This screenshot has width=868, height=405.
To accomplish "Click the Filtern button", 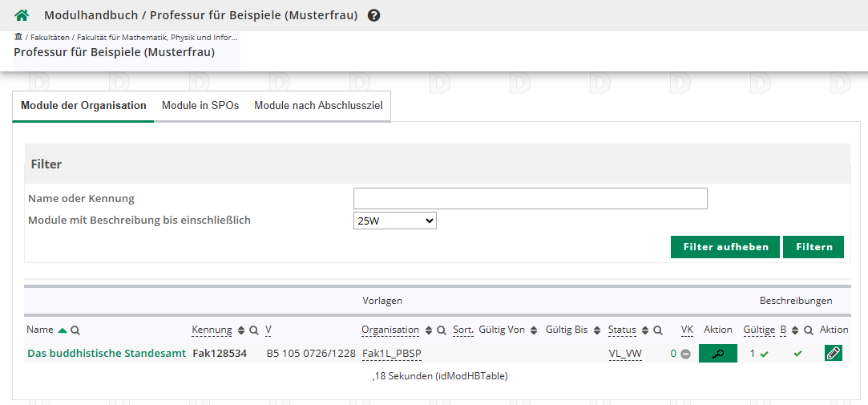I will pyautogui.click(x=813, y=247).
